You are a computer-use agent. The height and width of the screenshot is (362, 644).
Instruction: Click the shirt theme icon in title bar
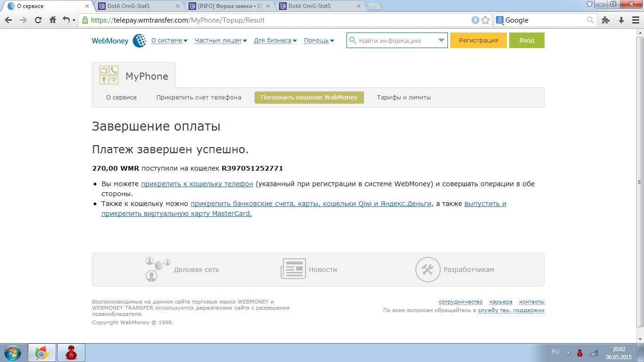click(589, 4)
